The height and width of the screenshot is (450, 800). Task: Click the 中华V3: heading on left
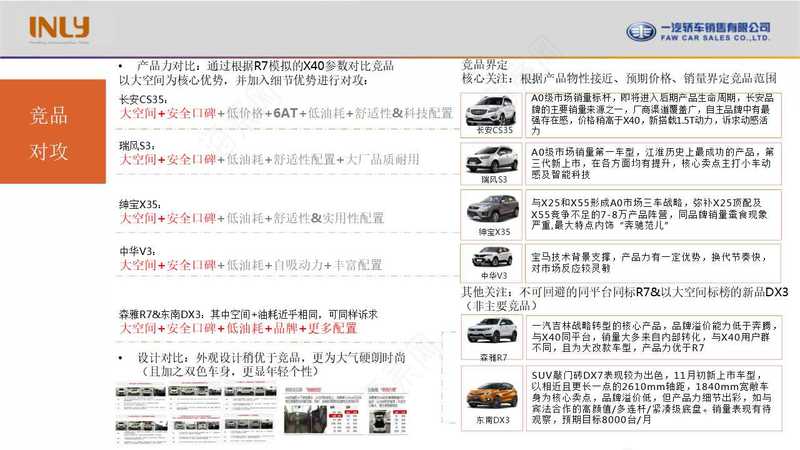click(137, 252)
